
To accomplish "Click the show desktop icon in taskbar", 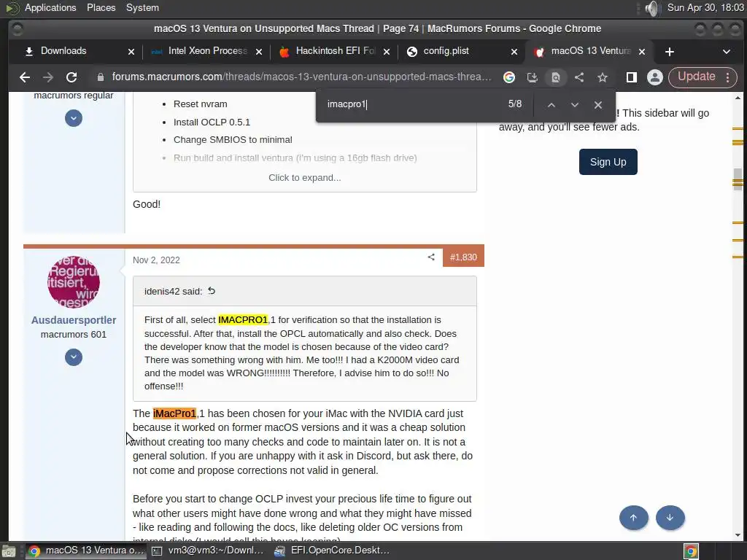I will point(9,551).
